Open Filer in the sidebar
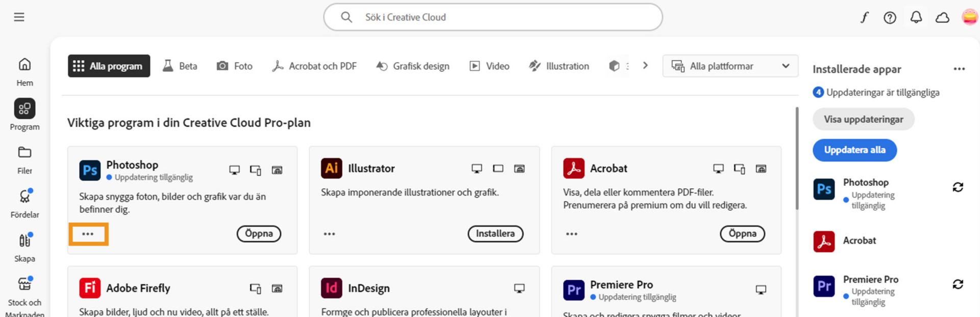Image resolution: width=980 pixels, height=317 pixels. pyautogui.click(x=24, y=159)
